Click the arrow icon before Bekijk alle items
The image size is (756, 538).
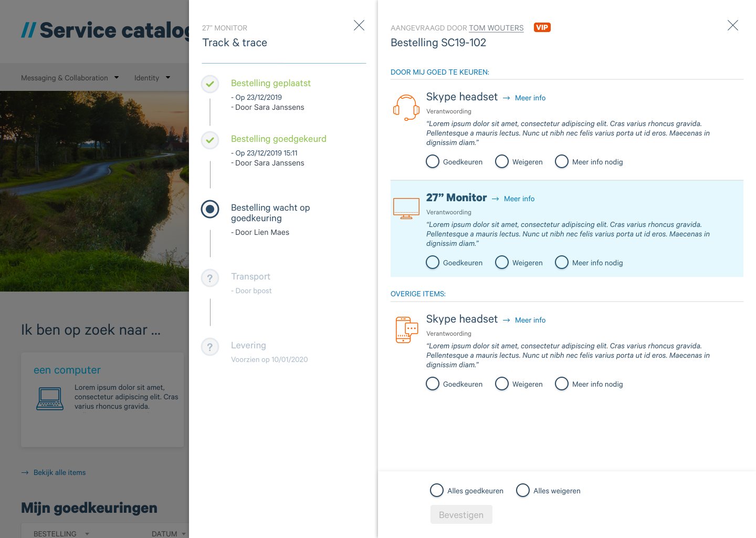pos(25,472)
